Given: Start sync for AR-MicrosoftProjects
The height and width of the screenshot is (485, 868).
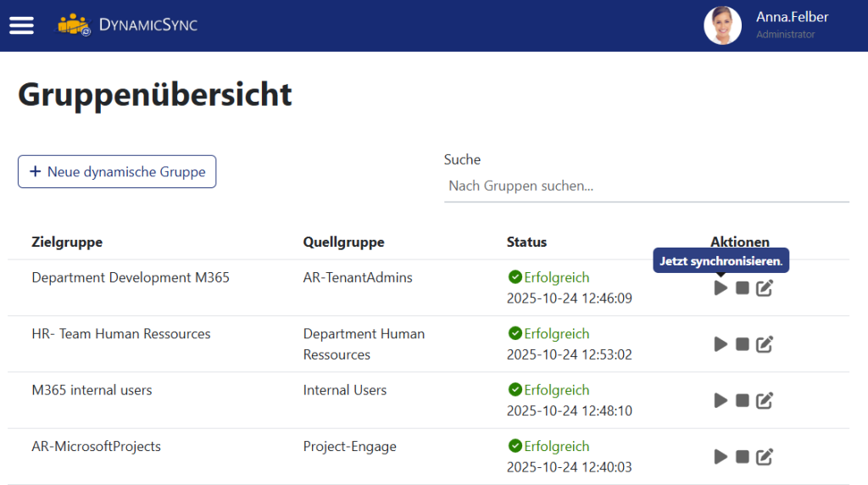Looking at the screenshot, I should click(x=721, y=457).
